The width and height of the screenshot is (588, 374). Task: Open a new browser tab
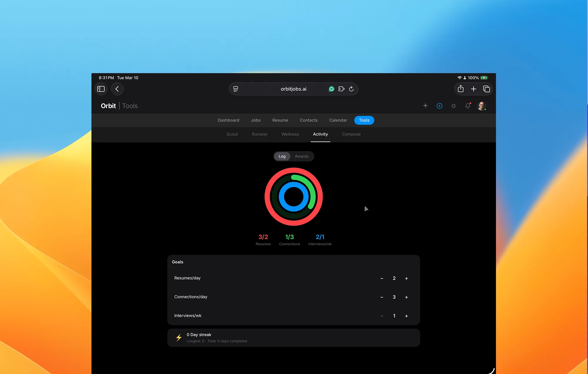tap(474, 89)
